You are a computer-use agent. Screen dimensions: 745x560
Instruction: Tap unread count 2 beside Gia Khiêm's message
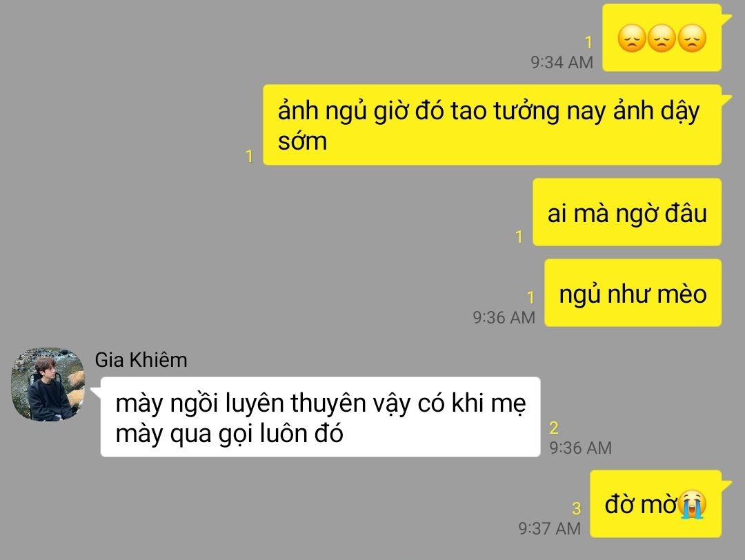click(x=554, y=428)
